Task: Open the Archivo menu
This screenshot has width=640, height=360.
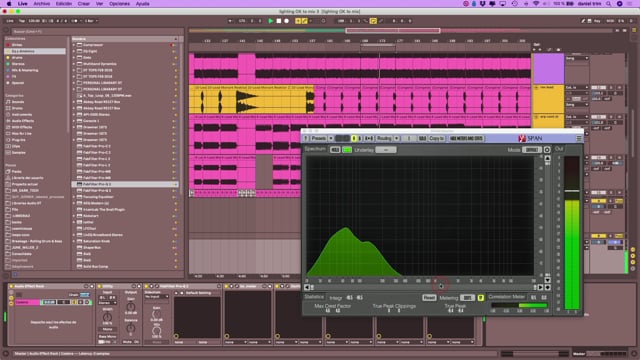Action: click(x=42, y=4)
